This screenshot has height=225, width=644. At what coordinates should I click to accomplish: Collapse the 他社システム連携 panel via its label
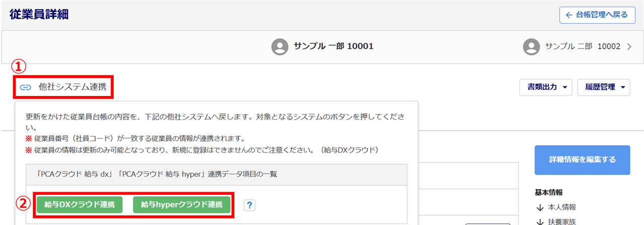72,87
